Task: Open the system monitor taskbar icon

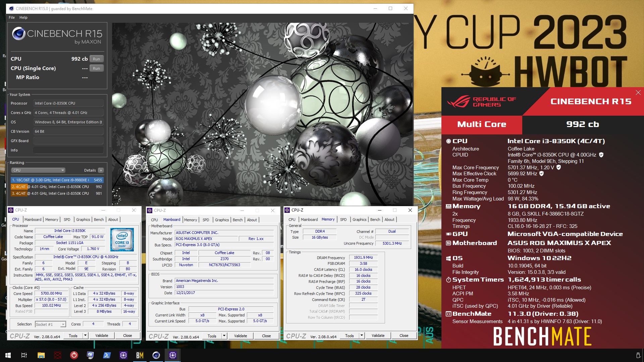Action: click(90, 355)
